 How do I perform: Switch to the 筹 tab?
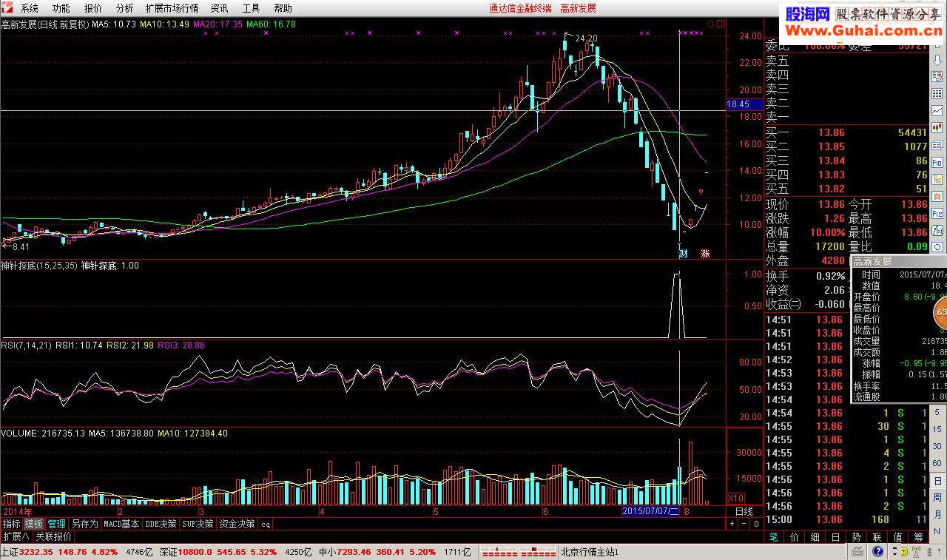pos(917,537)
